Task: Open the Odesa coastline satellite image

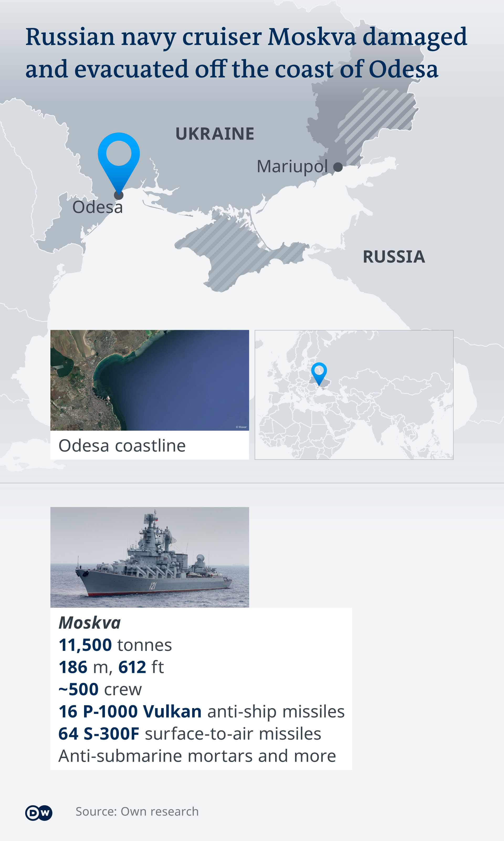Action: pyautogui.click(x=149, y=380)
